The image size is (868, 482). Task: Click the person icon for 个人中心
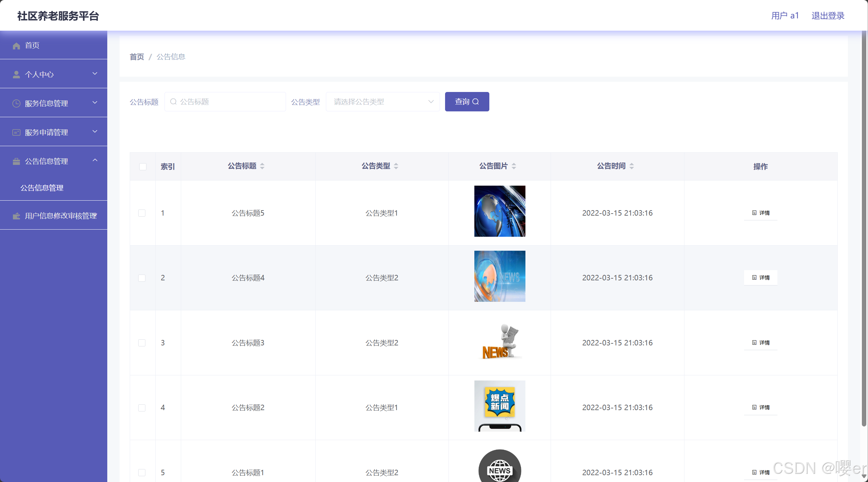(16, 75)
